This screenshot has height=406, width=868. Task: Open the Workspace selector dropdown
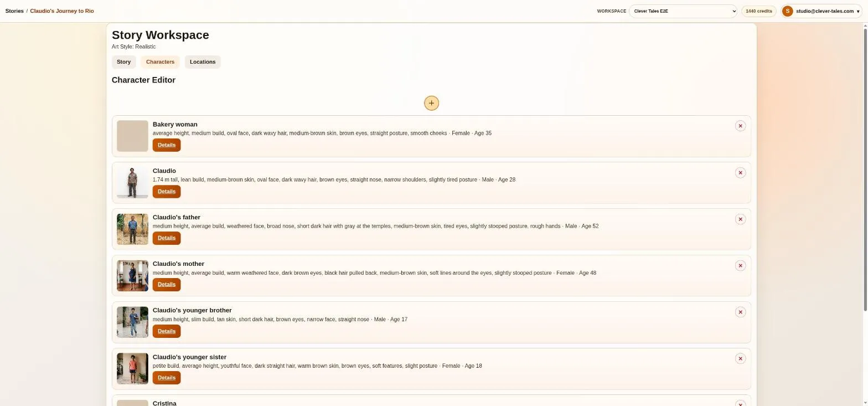click(x=683, y=11)
